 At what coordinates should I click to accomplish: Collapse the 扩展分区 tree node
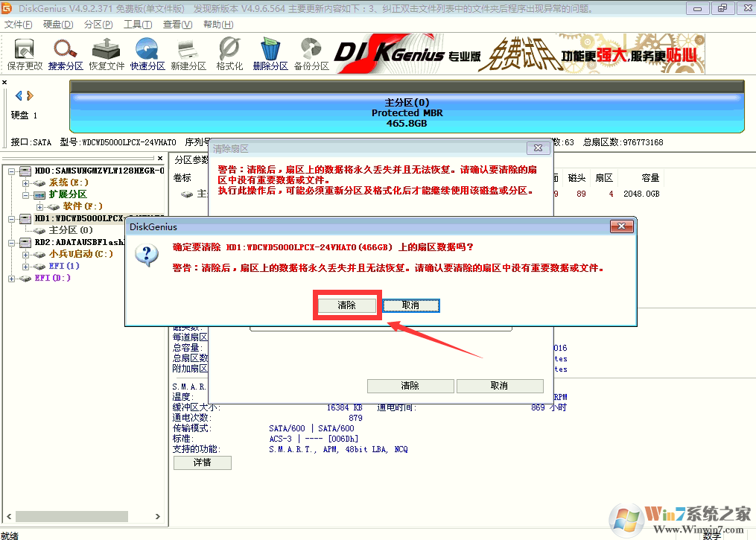pyautogui.click(x=25, y=195)
